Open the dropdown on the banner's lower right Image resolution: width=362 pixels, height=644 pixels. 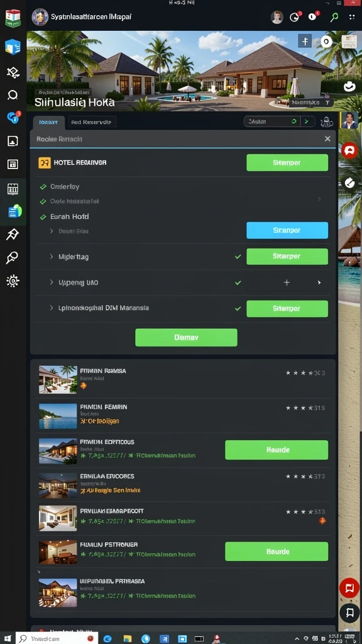click(310, 102)
